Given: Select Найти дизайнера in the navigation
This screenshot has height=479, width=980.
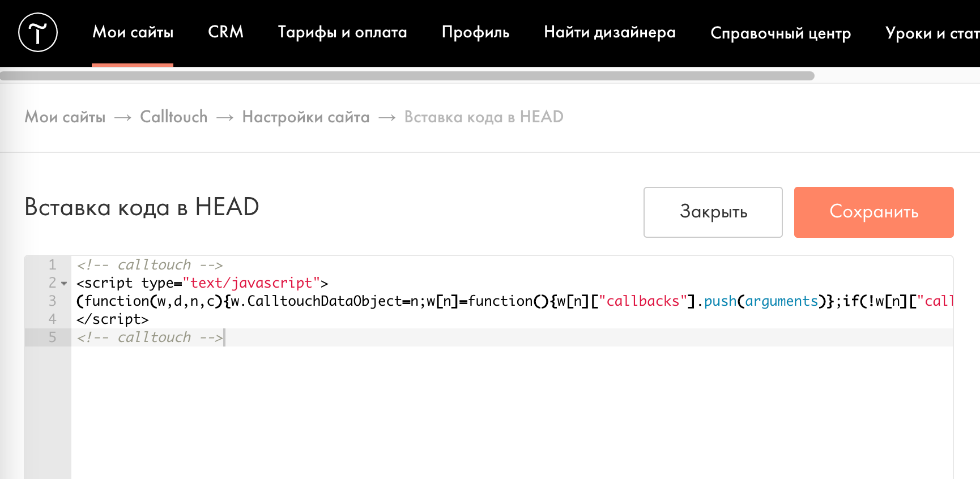Looking at the screenshot, I should tap(610, 32).
